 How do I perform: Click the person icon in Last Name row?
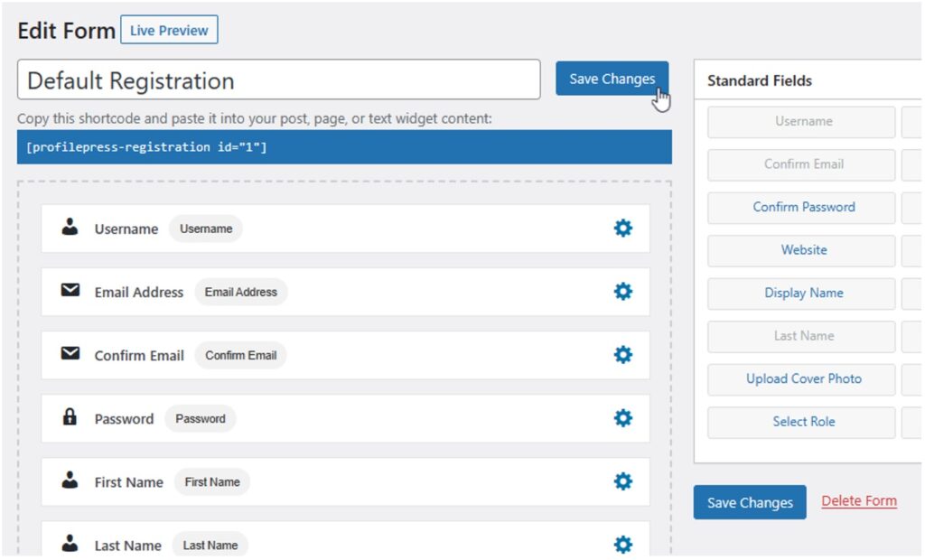[x=70, y=543]
